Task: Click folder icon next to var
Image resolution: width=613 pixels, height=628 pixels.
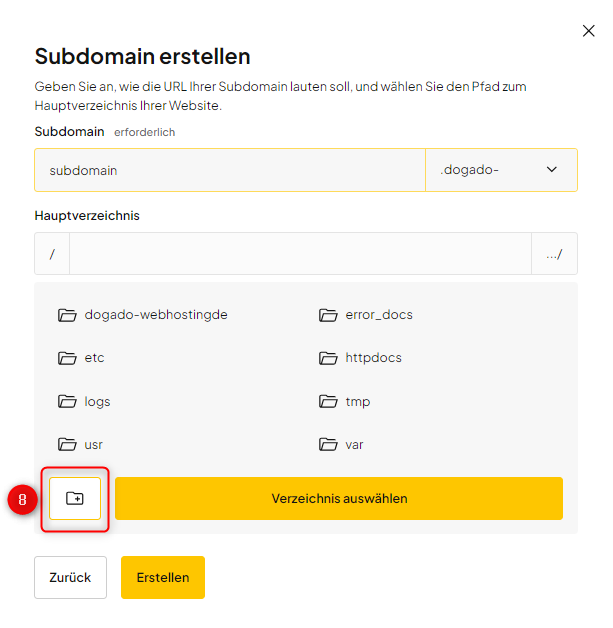Action: coord(328,445)
